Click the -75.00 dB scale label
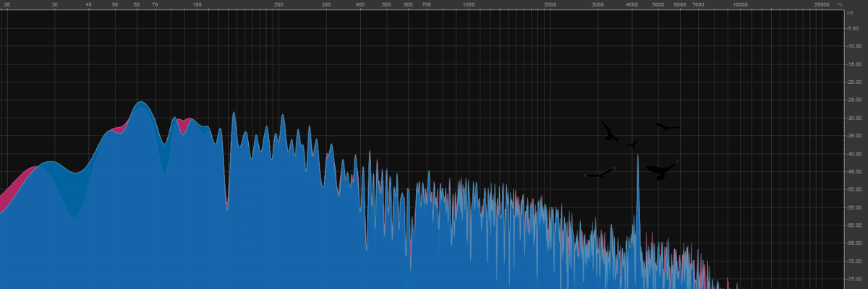The height and width of the screenshot is (289, 868). [853, 280]
